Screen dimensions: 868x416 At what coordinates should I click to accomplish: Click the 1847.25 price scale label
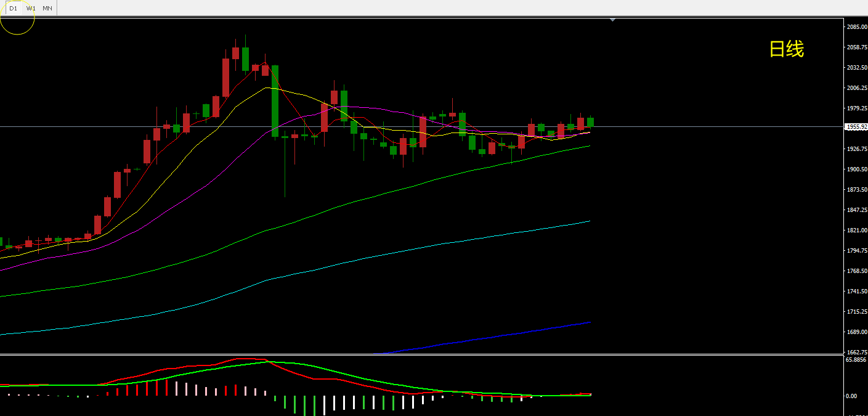[857, 210]
